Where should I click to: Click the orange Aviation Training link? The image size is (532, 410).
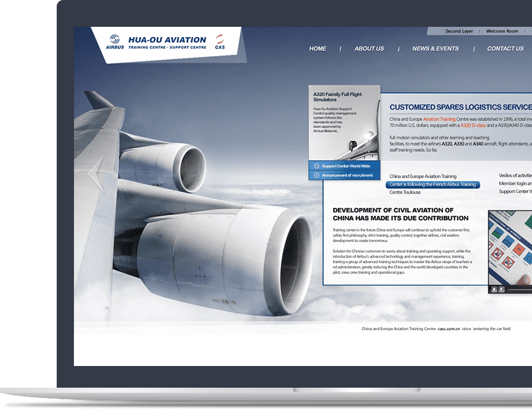tap(440, 119)
